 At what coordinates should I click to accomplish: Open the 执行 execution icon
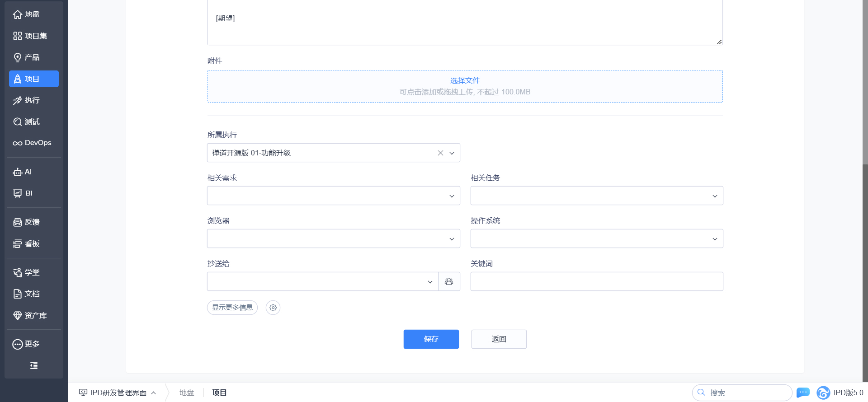click(18, 100)
